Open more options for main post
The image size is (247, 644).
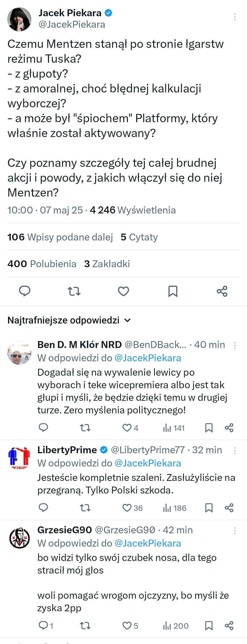[234, 17]
